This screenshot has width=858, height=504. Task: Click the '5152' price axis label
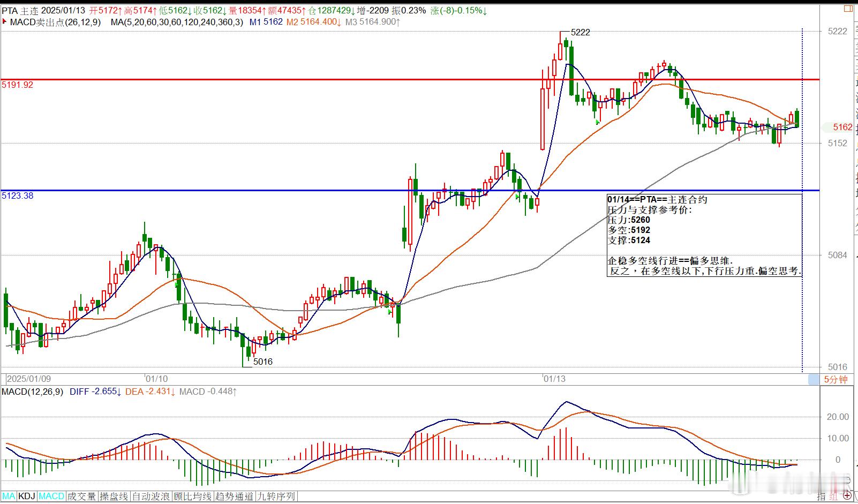[x=838, y=143]
